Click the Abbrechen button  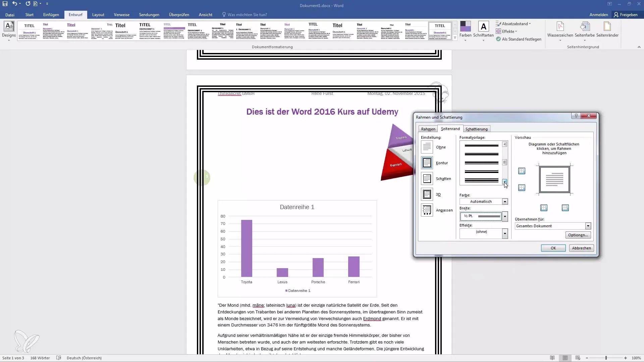581,248
